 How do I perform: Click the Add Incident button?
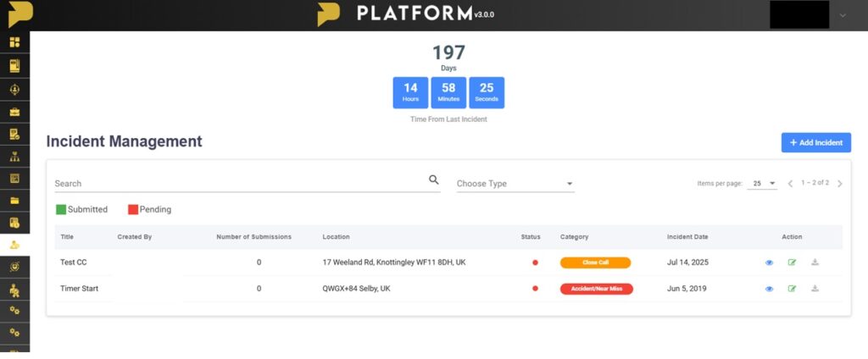point(815,142)
